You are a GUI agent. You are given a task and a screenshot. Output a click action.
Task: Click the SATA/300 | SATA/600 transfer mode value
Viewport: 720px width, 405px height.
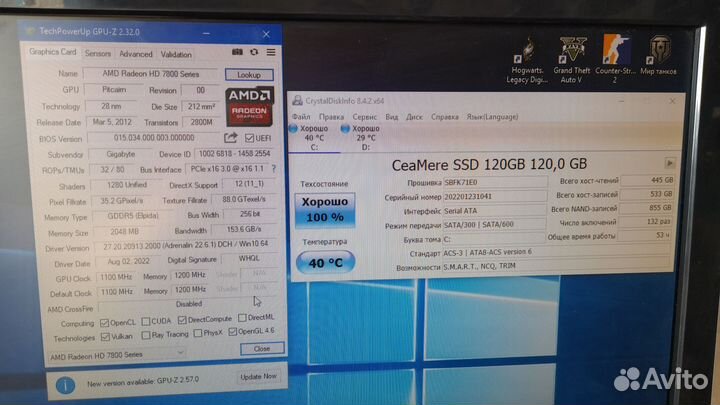coord(495,225)
